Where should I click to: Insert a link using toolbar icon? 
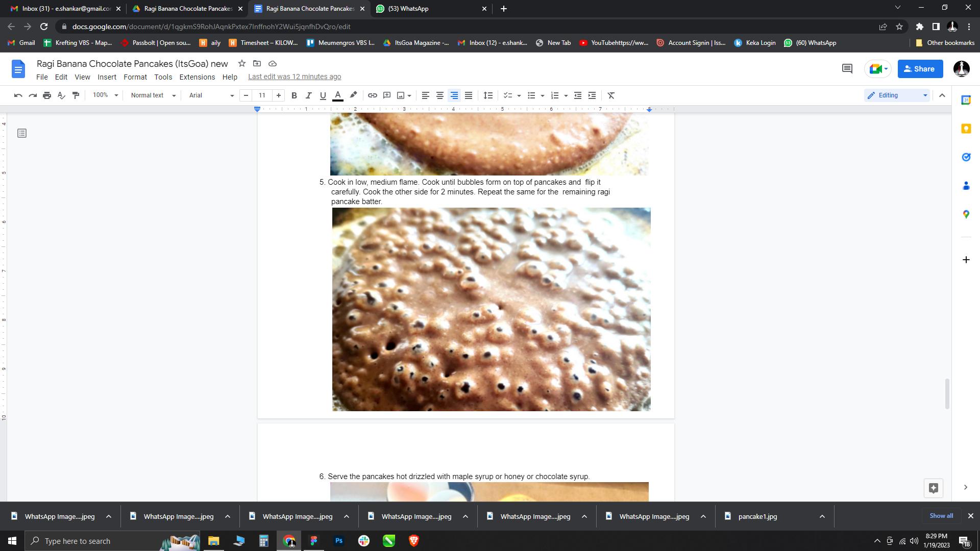click(373, 95)
